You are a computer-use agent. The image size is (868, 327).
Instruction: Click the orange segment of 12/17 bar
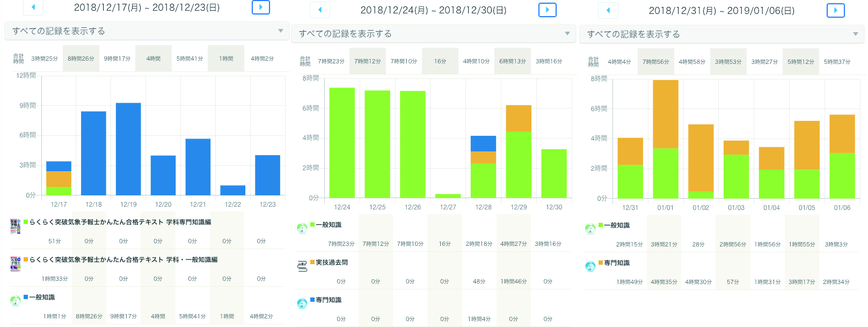pos(59,179)
